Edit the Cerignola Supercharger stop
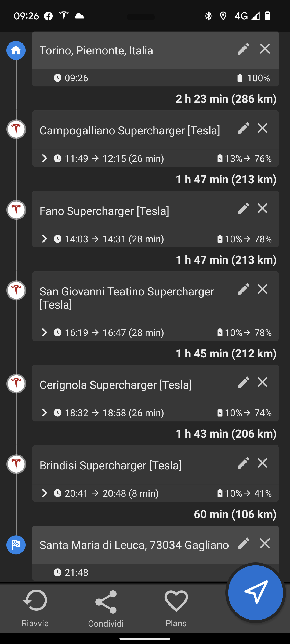Viewport: 290px width, 644px height. click(x=243, y=382)
